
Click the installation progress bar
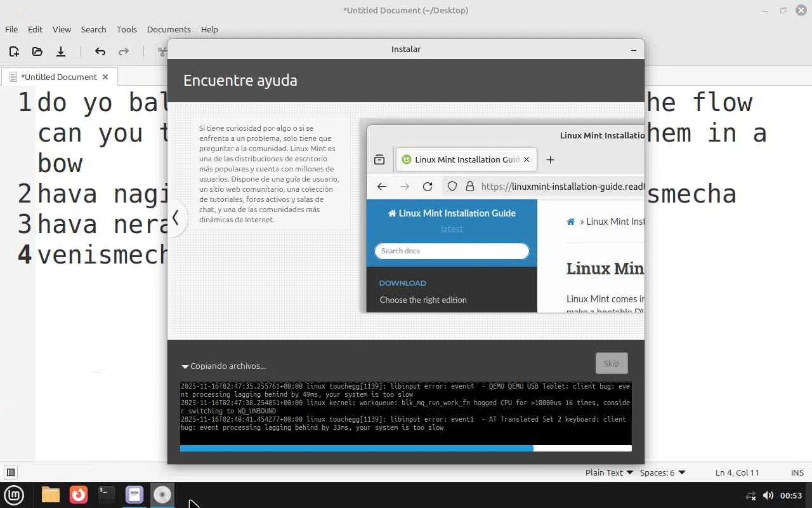coord(406,448)
